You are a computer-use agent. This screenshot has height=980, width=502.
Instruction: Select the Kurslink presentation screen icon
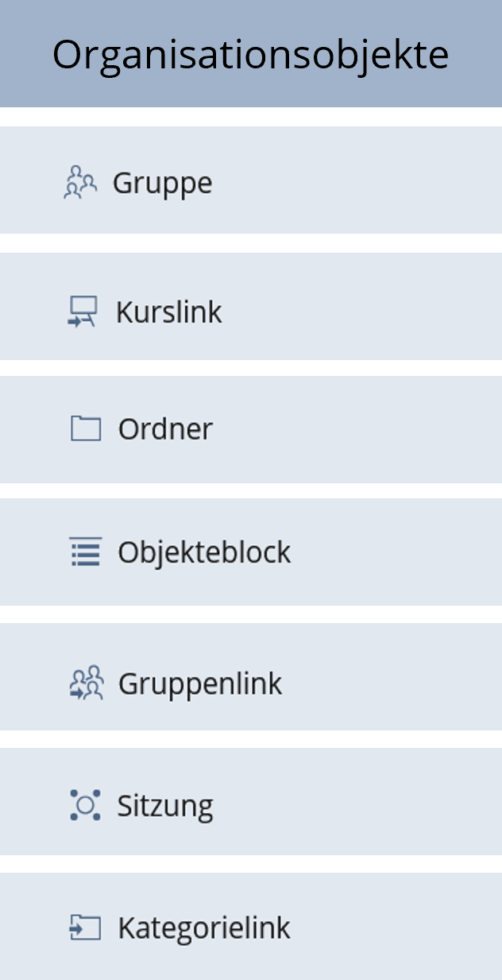point(83,311)
